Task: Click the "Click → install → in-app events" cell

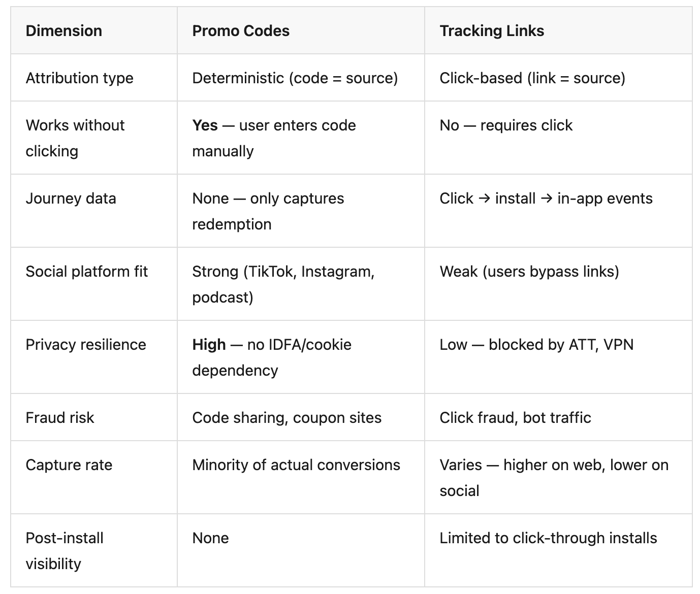Action: (546, 199)
